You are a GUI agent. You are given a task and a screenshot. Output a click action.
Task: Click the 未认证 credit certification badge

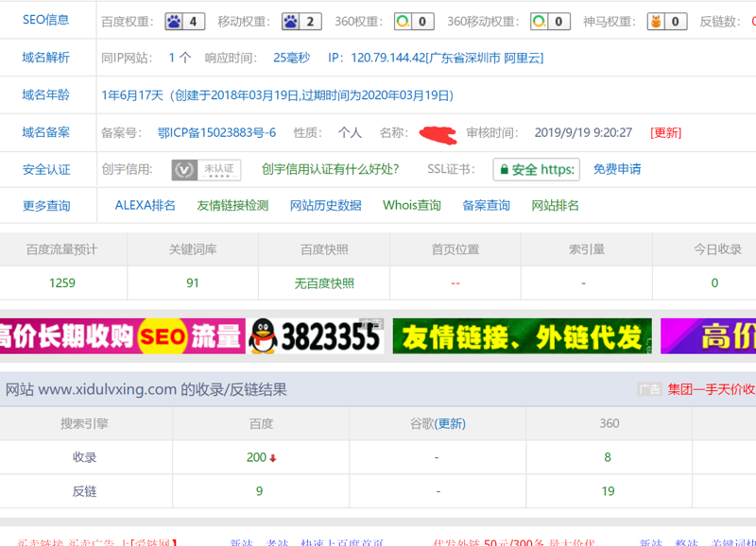(206, 170)
